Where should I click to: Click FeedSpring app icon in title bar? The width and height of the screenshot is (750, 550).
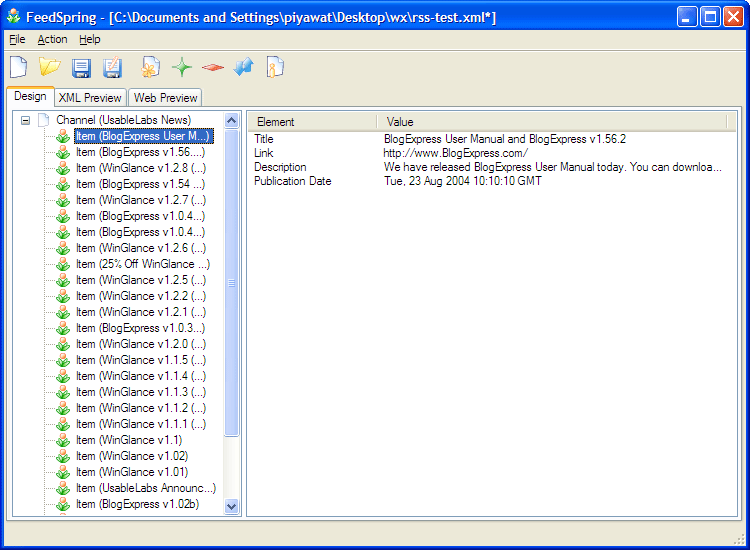[x=14, y=17]
